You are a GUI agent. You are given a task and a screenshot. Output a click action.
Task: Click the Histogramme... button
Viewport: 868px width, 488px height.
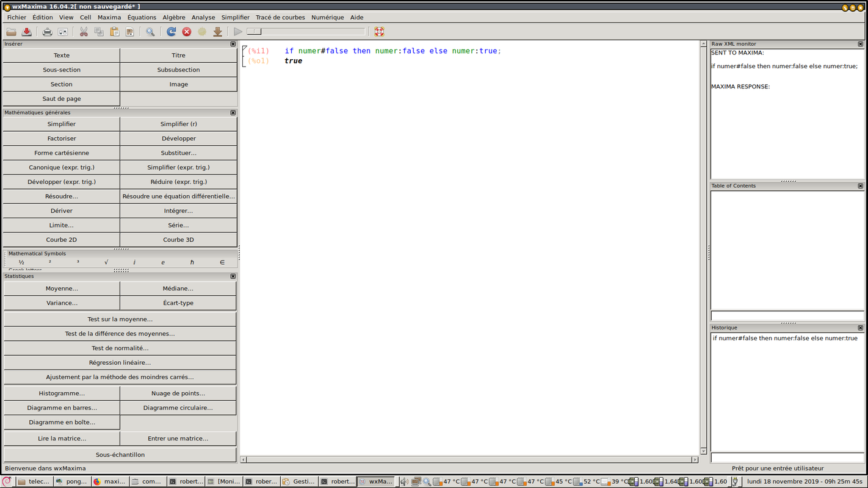tap(62, 393)
